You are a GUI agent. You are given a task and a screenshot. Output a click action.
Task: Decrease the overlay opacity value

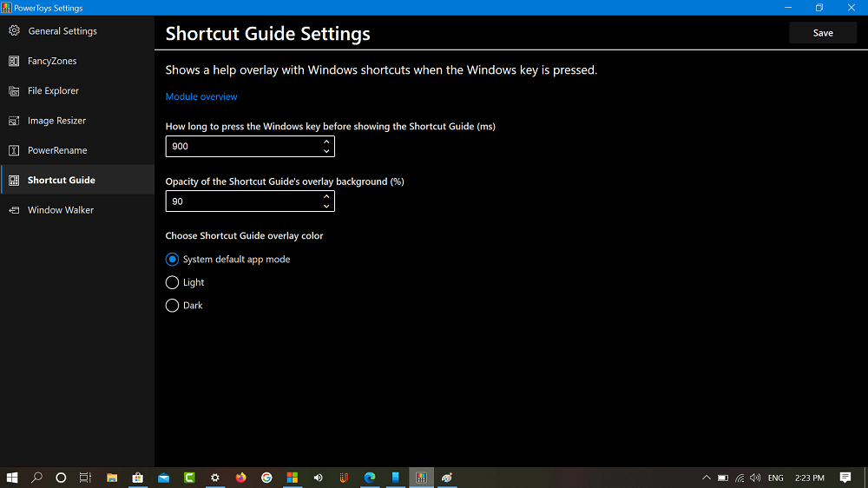coord(326,206)
